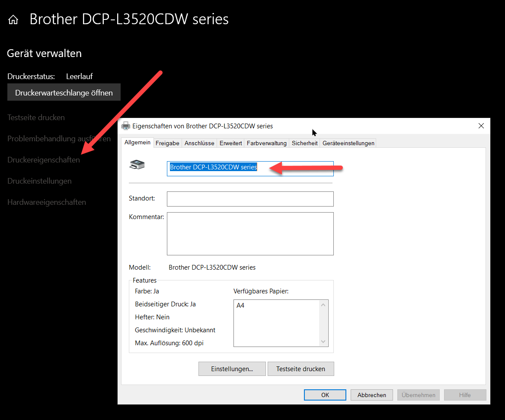Click the Gerät verwalten heading
Viewport: 505px width, 420px height.
[x=44, y=54]
